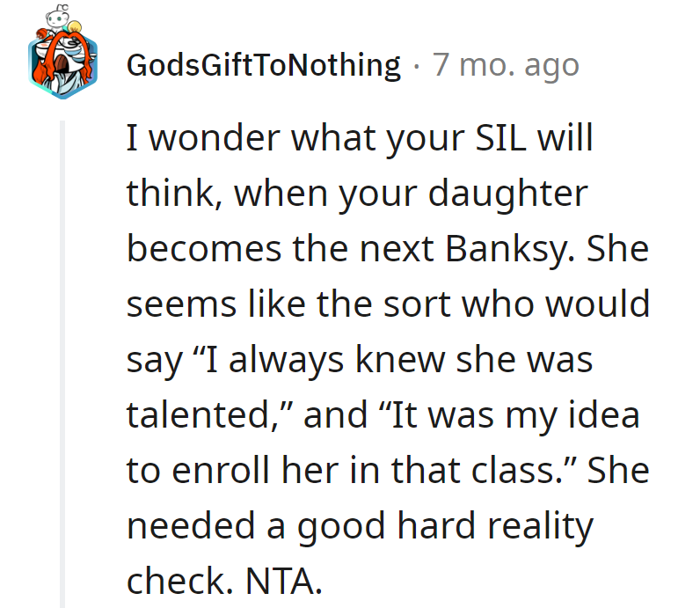
Task: Open the GodsGiftToNothing user profile link
Action: pos(263,65)
